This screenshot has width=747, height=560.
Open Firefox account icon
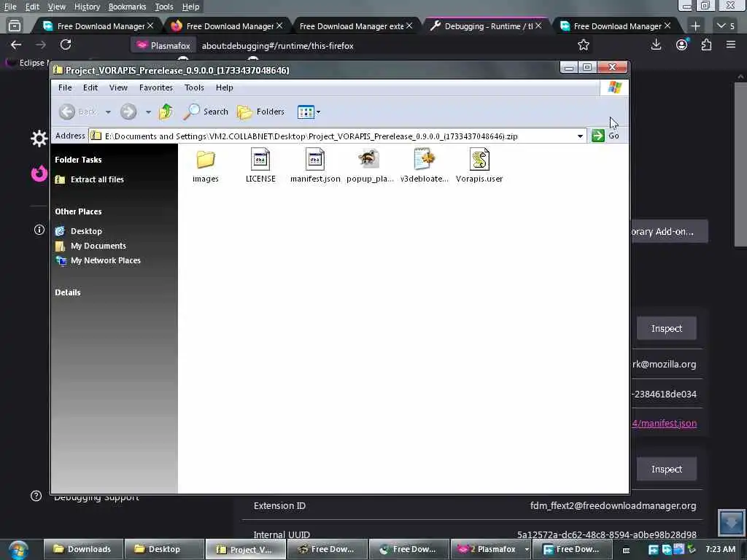pos(682,44)
